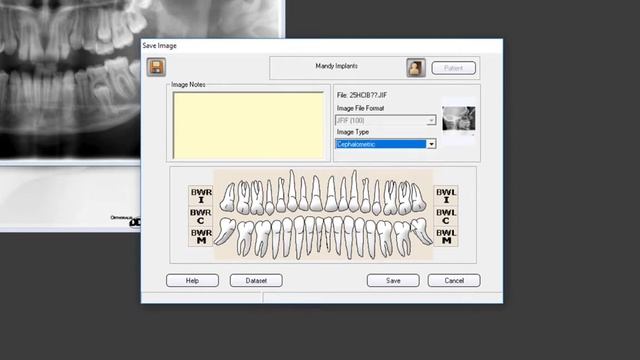
Task: Click the floppy disk save icon
Action: point(156,67)
